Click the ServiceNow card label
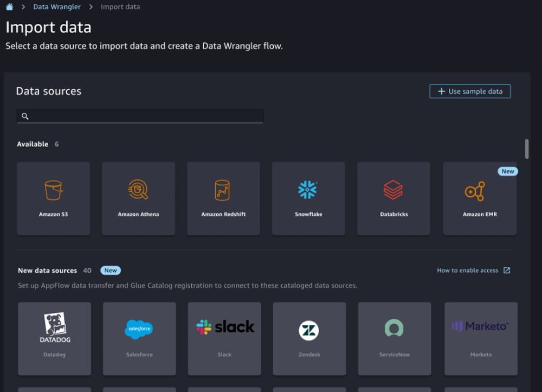Image resolution: width=542 pixels, height=392 pixels. [395, 355]
